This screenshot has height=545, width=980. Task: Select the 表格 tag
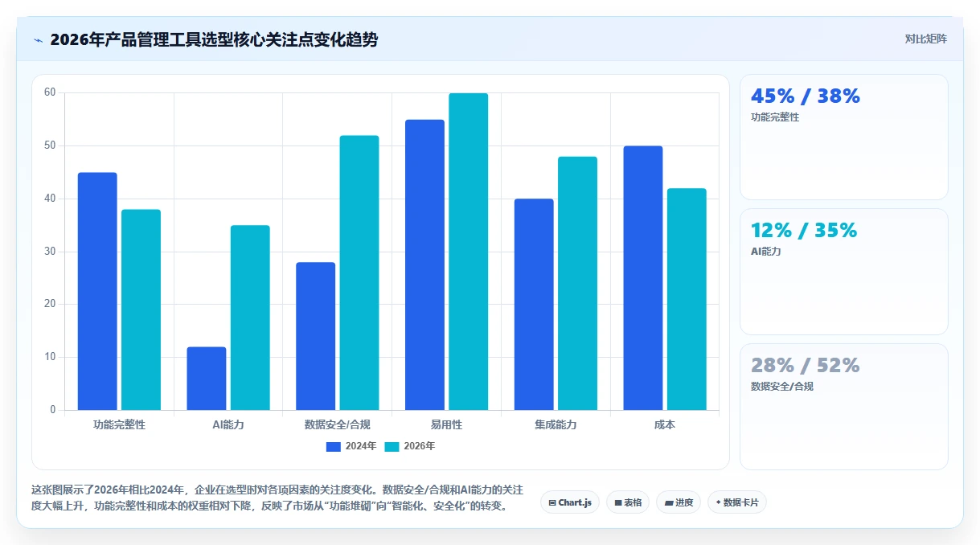pos(628,502)
